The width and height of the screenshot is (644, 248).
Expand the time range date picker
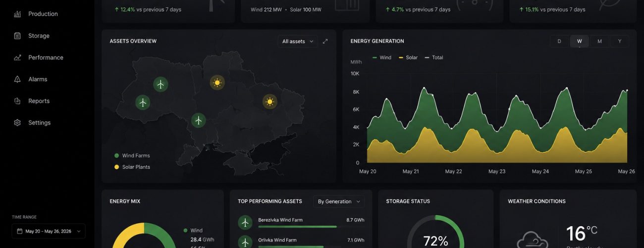click(49, 231)
